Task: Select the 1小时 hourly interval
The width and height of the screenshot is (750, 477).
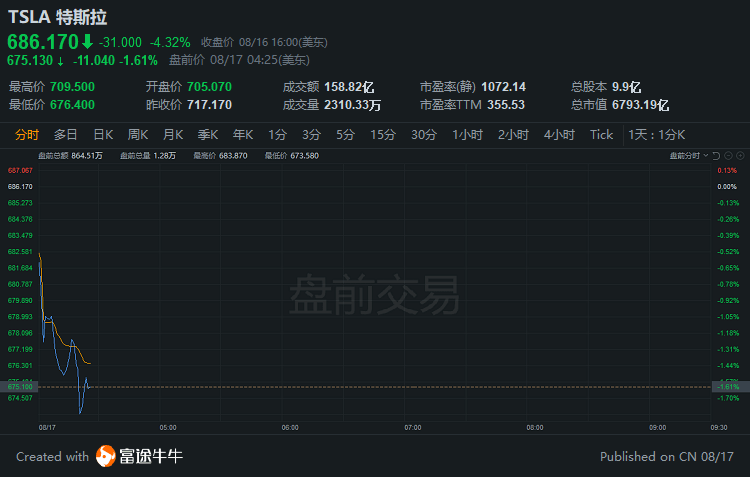Action: [468, 135]
